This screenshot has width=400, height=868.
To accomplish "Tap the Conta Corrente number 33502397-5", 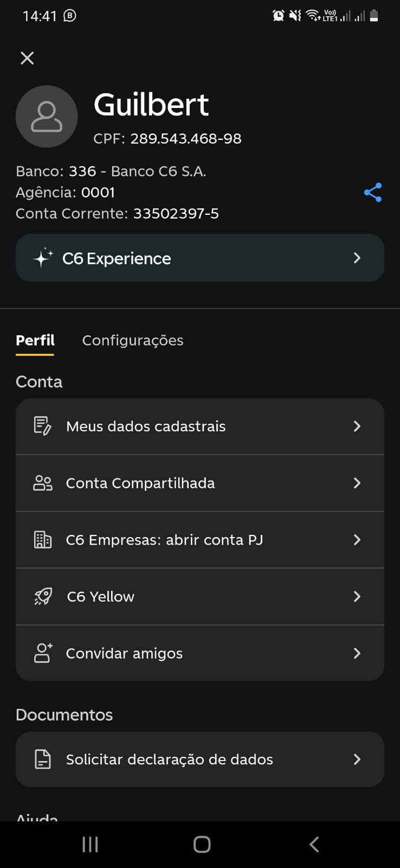I will (x=176, y=214).
